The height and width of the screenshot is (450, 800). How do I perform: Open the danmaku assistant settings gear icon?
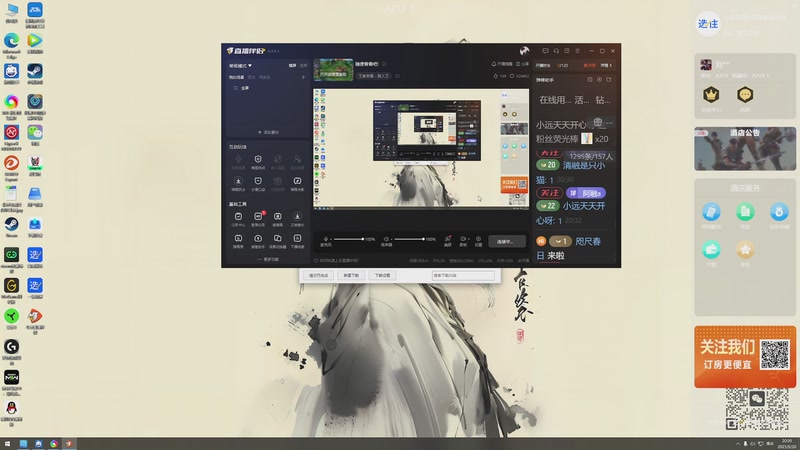click(599, 80)
